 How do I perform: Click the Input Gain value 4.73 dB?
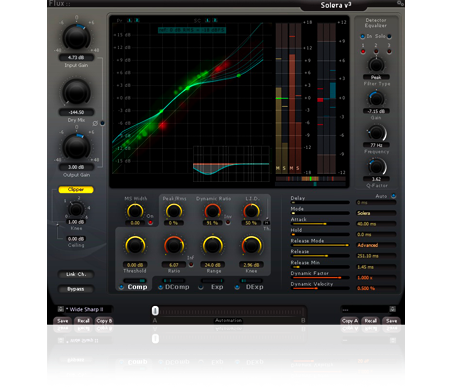(76, 57)
